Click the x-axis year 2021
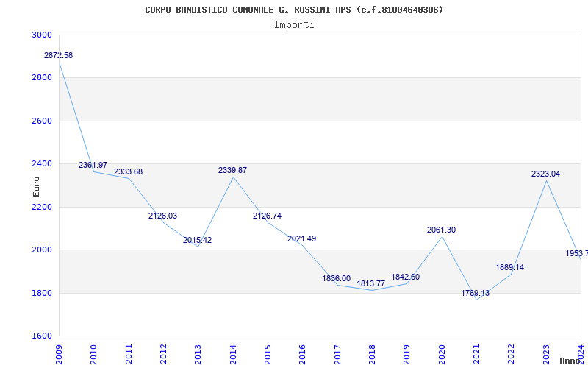588x368 pixels. [x=476, y=354]
